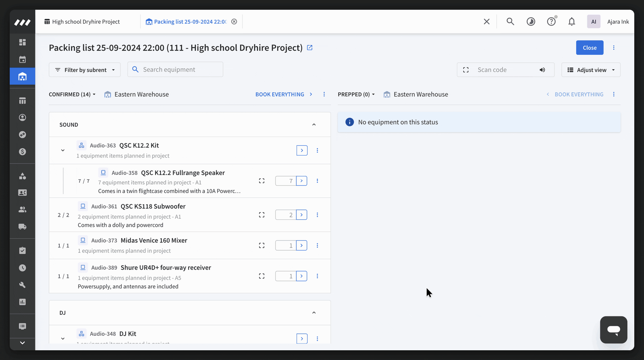Open packing list in new window icon
This screenshot has height=360, width=644.
(x=310, y=48)
